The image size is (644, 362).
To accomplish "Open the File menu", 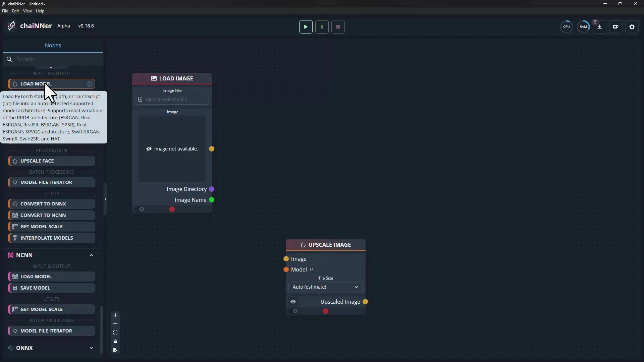I will click(5, 11).
